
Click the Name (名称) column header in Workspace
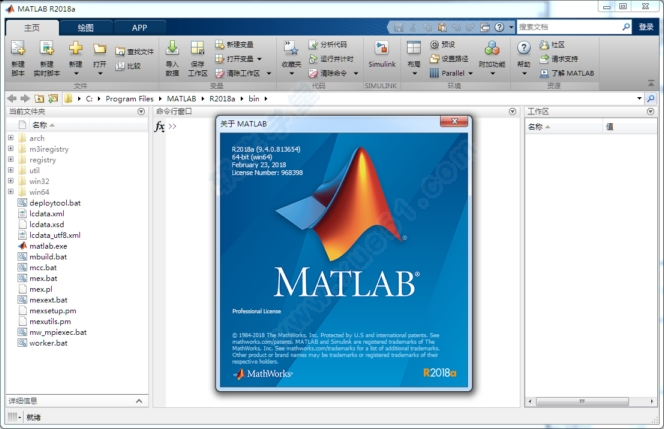click(x=563, y=127)
